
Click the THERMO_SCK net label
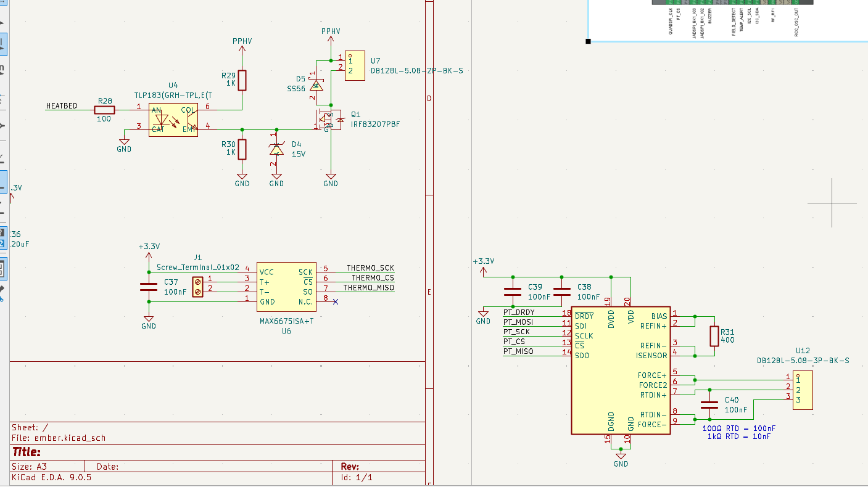[370, 268]
